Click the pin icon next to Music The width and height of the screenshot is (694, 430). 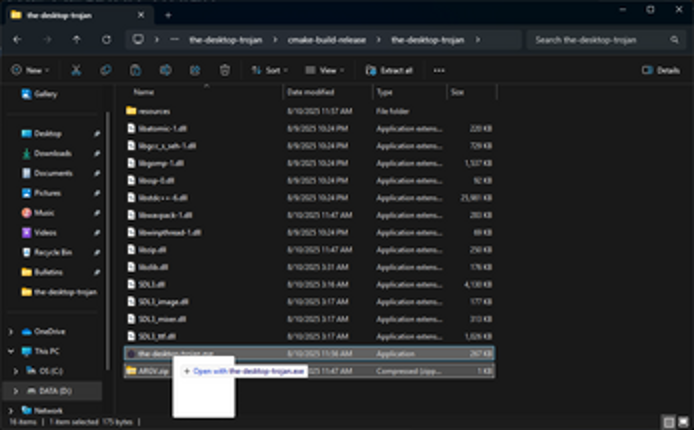pos(96,213)
